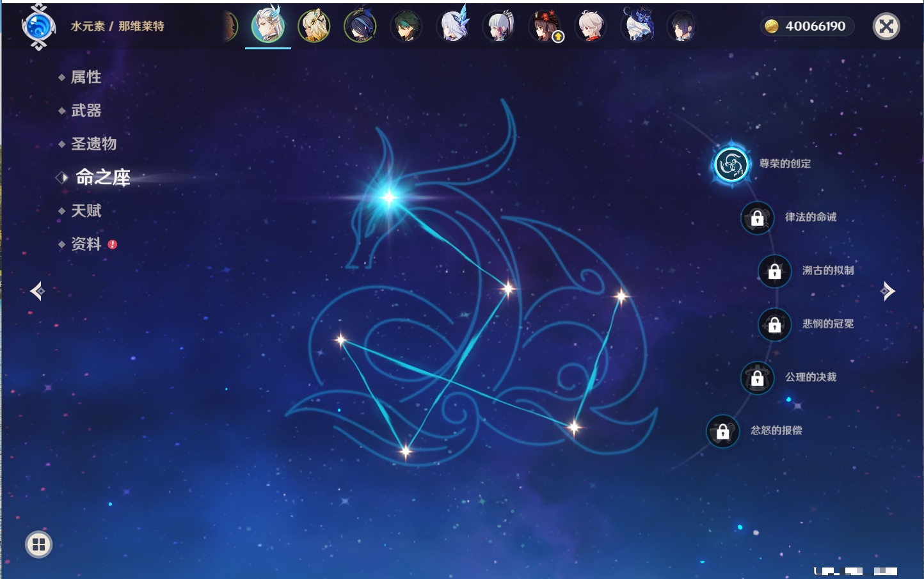This screenshot has width=924, height=579.
Task: Open the unlocked 尊荣的创定 constellation node
Action: (x=731, y=164)
